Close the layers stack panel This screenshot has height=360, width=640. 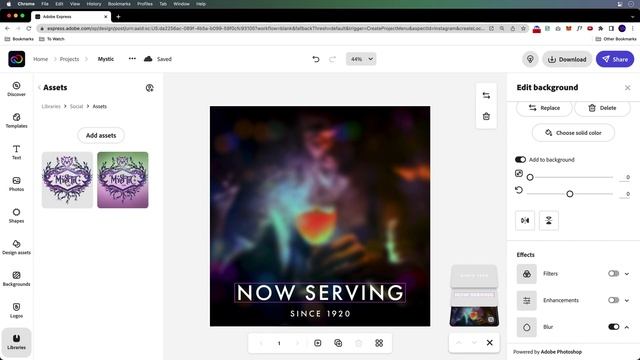[489, 342]
